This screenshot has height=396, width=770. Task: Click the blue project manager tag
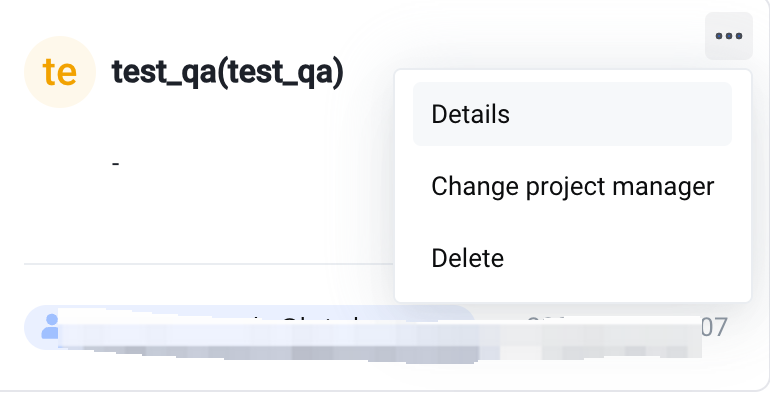(249, 327)
